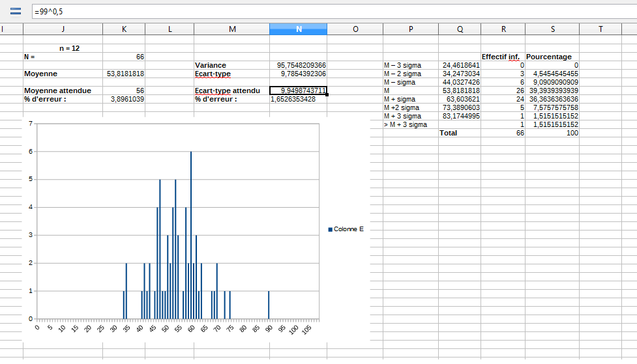
Task: Select the isolated chart bar at 90
Action: pyautogui.click(x=269, y=305)
